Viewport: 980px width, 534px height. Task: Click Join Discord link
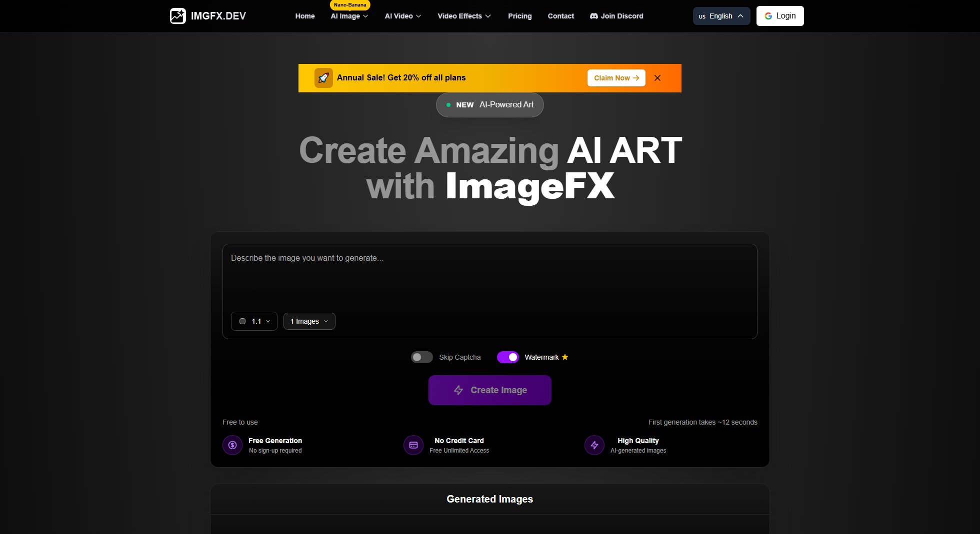coord(616,16)
